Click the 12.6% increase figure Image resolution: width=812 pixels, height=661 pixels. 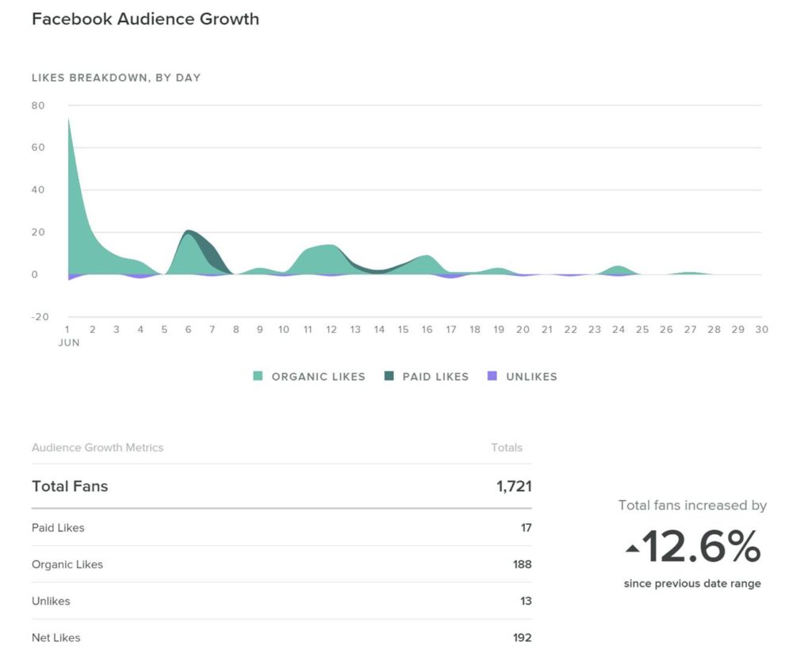pyautogui.click(x=701, y=546)
